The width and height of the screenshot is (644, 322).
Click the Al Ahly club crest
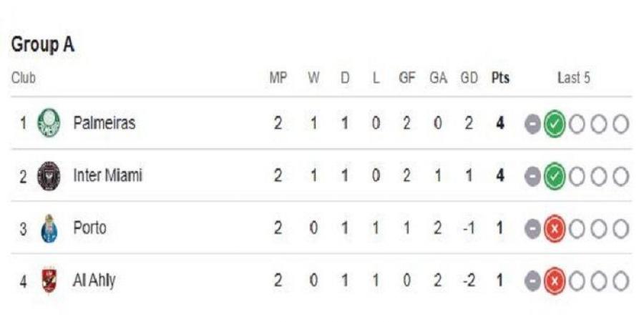49,280
